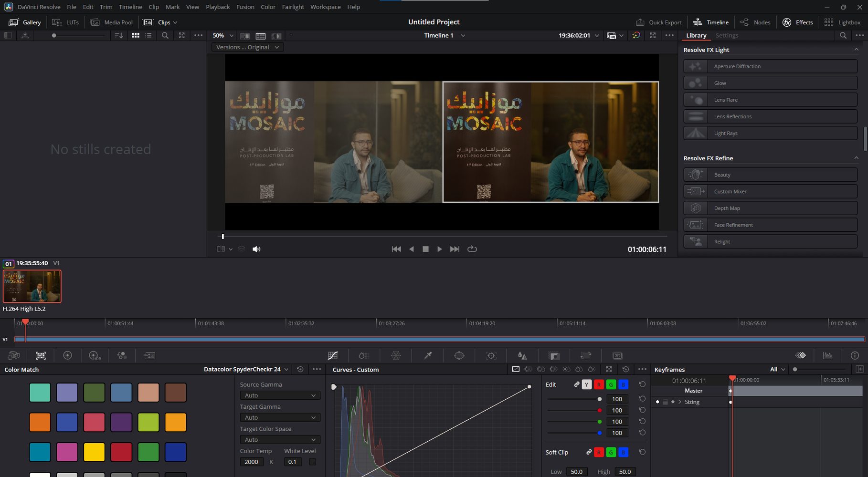Enable the White Level checkbox

[312, 462]
